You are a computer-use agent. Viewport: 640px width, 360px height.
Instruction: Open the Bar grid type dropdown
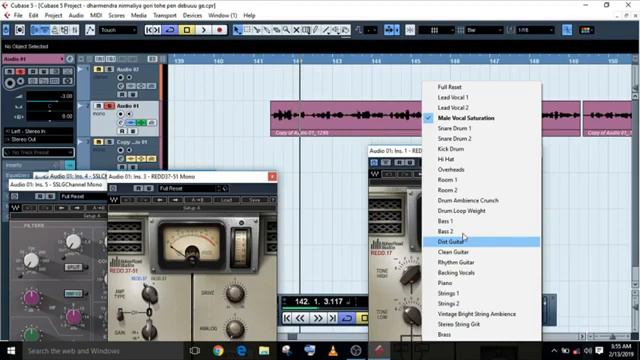(x=484, y=30)
